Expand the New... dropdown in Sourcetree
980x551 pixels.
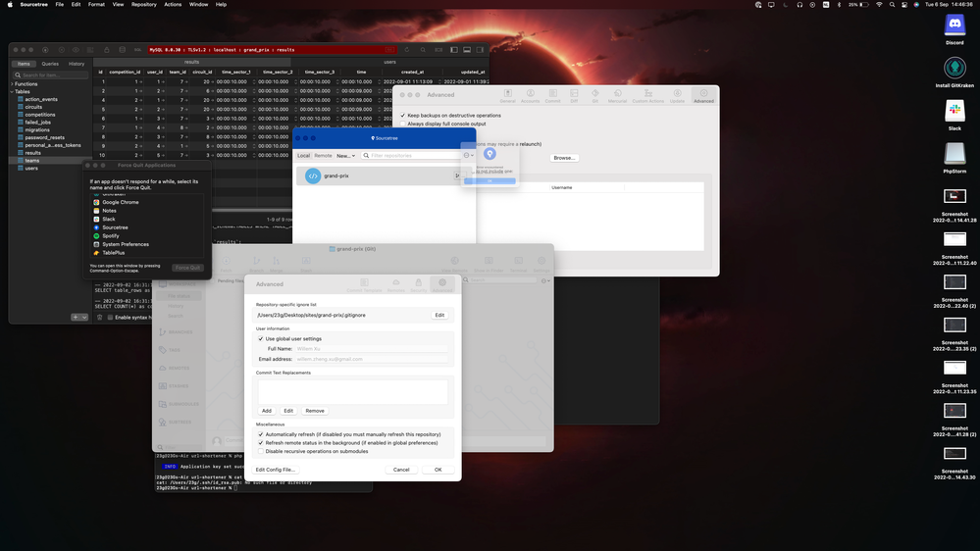click(x=345, y=155)
